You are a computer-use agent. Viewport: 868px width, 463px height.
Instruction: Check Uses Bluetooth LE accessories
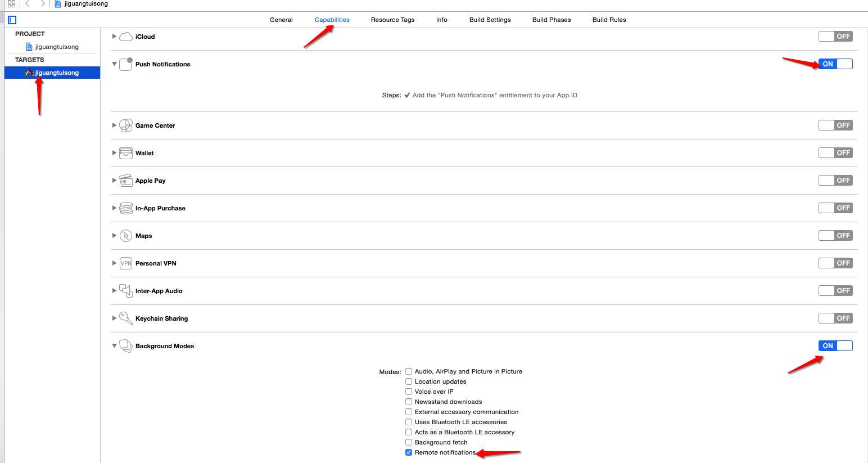tap(409, 422)
